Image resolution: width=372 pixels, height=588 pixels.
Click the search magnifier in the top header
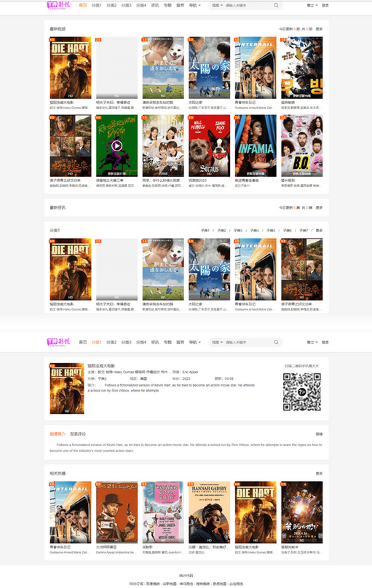(x=277, y=5)
